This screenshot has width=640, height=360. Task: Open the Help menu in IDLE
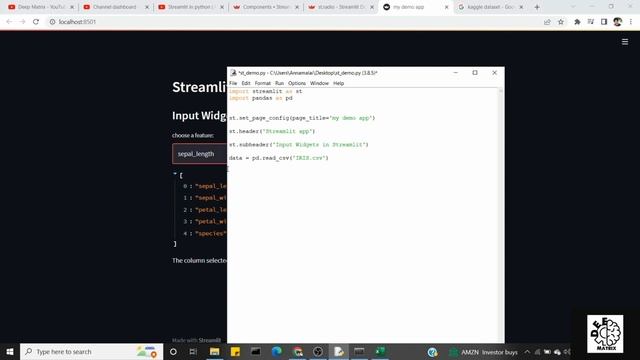[x=338, y=83]
